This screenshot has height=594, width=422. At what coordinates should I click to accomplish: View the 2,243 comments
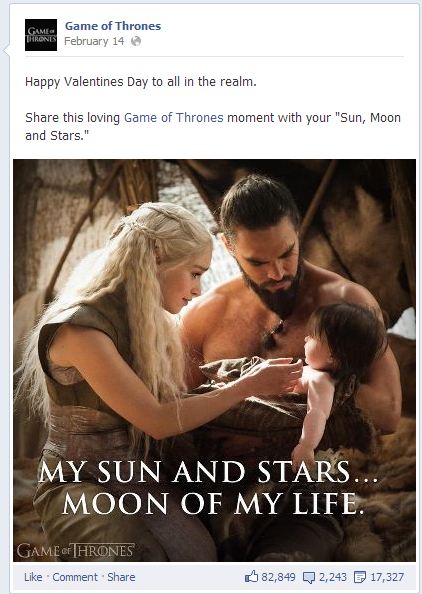click(333, 577)
